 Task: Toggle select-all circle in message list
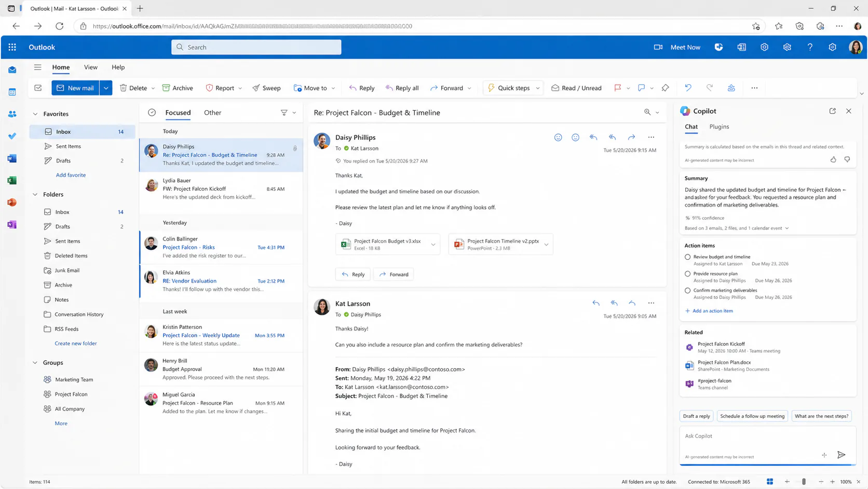click(x=152, y=112)
